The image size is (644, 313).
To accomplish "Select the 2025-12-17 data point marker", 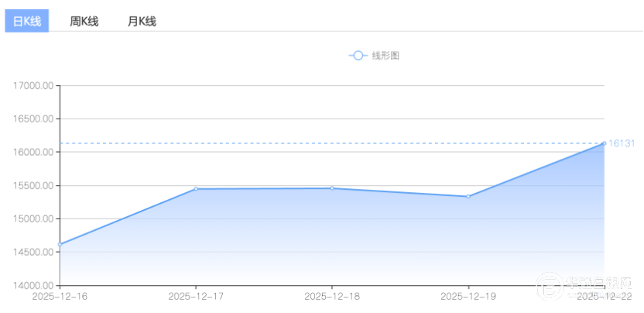I will 196,189.
